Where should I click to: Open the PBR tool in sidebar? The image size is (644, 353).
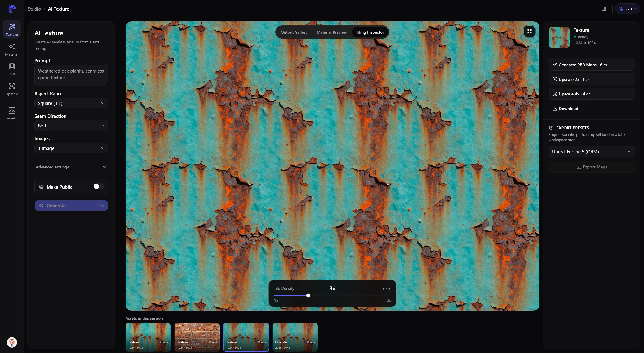click(x=12, y=69)
